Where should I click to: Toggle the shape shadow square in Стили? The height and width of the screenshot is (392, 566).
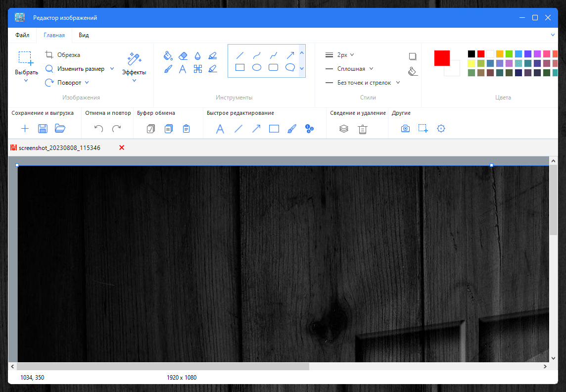point(413,56)
